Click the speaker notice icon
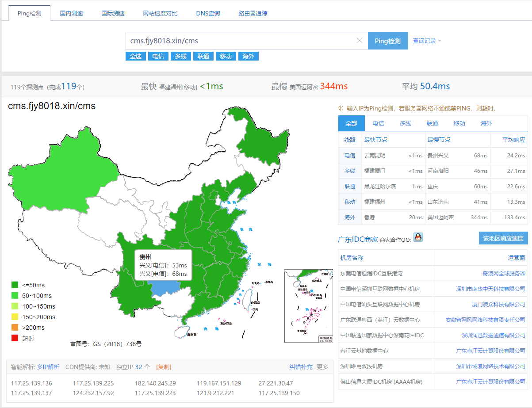 pos(341,108)
